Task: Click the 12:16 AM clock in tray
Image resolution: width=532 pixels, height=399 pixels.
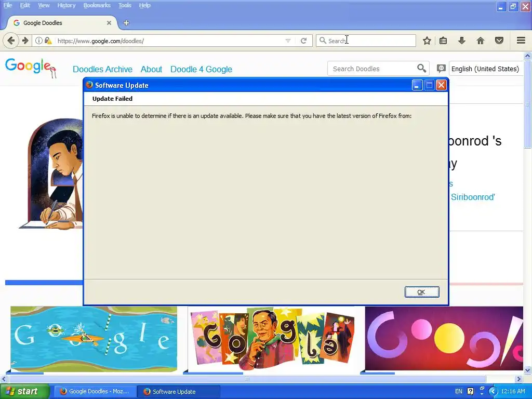Action: [x=513, y=391]
